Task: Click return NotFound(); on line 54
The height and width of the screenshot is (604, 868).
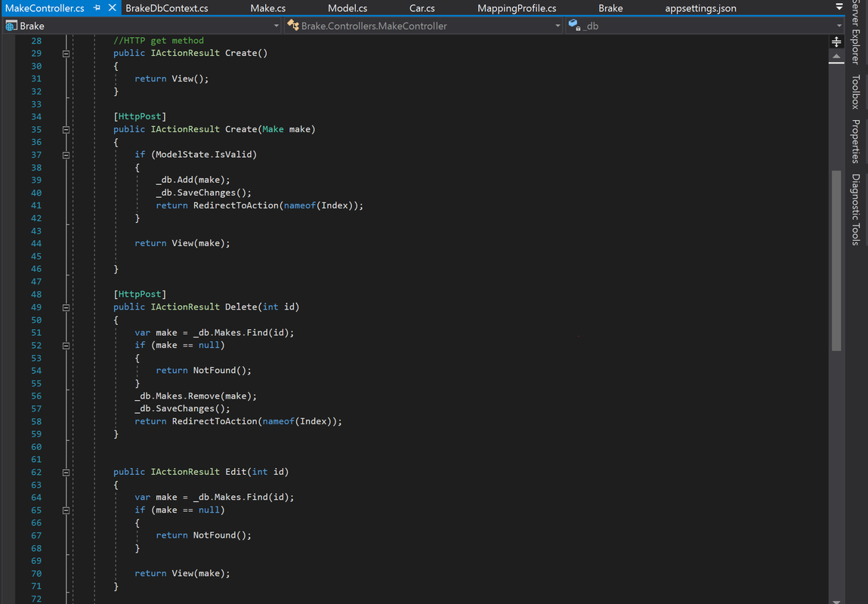Action: pos(203,370)
